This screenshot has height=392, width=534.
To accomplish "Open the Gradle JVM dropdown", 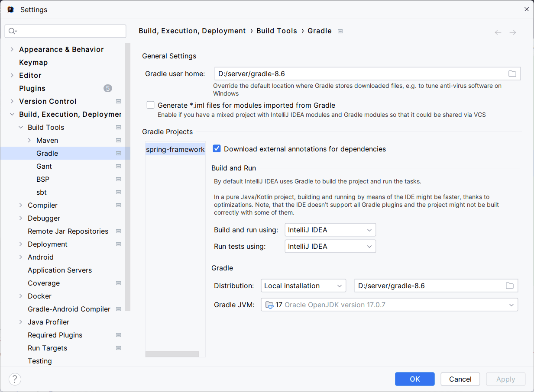I will pos(389,305).
